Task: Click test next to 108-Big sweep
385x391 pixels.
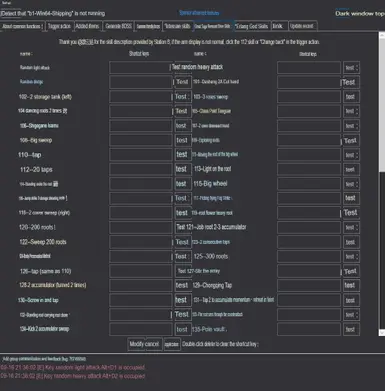Action: [x=182, y=140]
